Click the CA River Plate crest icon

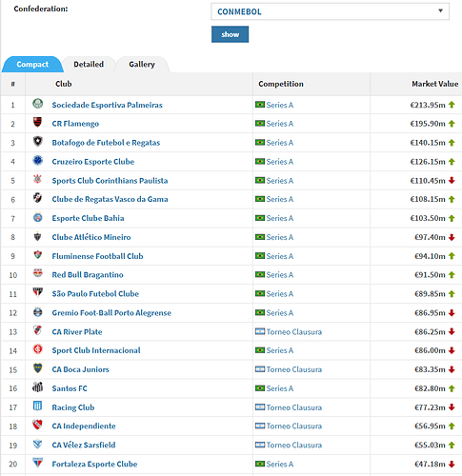pyautogui.click(x=38, y=330)
